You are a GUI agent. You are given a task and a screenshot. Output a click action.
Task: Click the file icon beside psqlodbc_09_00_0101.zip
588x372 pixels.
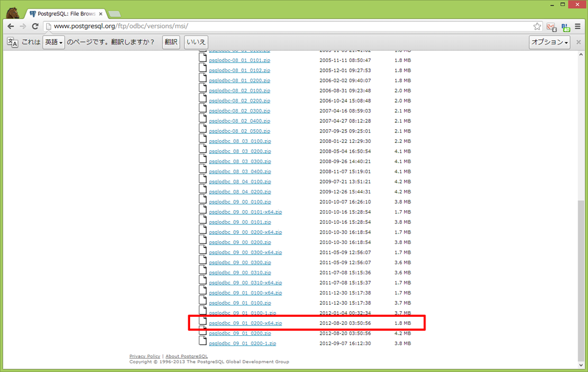(x=203, y=219)
